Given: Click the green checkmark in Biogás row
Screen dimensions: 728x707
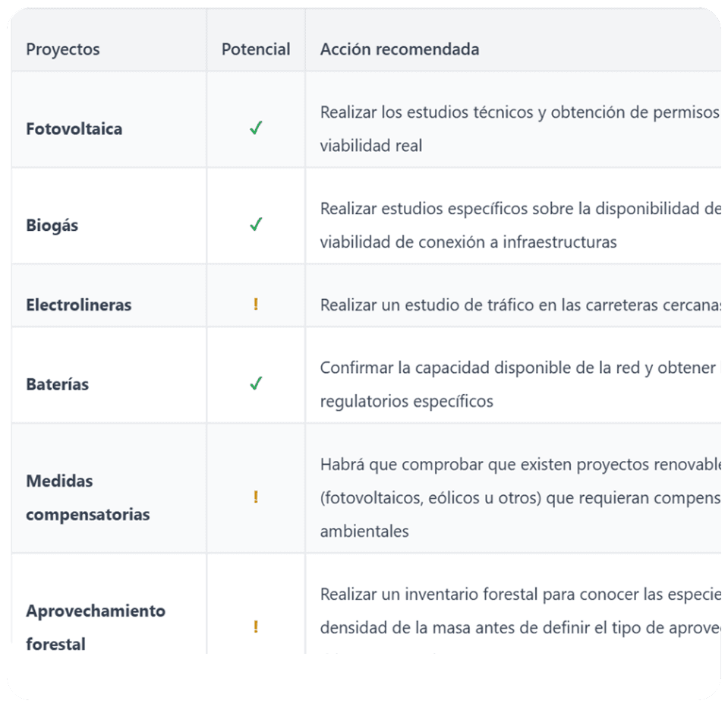Looking at the screenshot, I should [x=256, y=224].
